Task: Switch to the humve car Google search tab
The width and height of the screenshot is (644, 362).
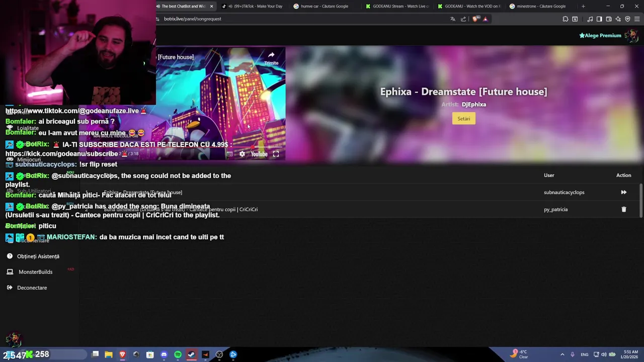Action: (x=326, y=6)
